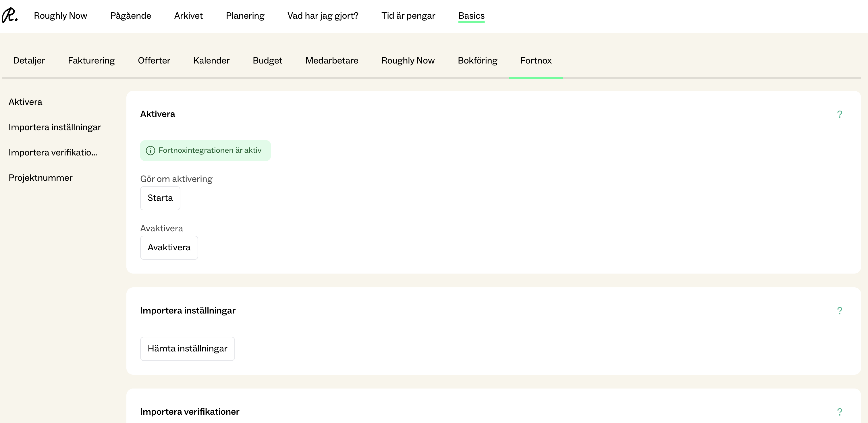The image size is (868, 423).
Task: Open Vad har jag gjort? menu
Action: [x=323, y=16]
